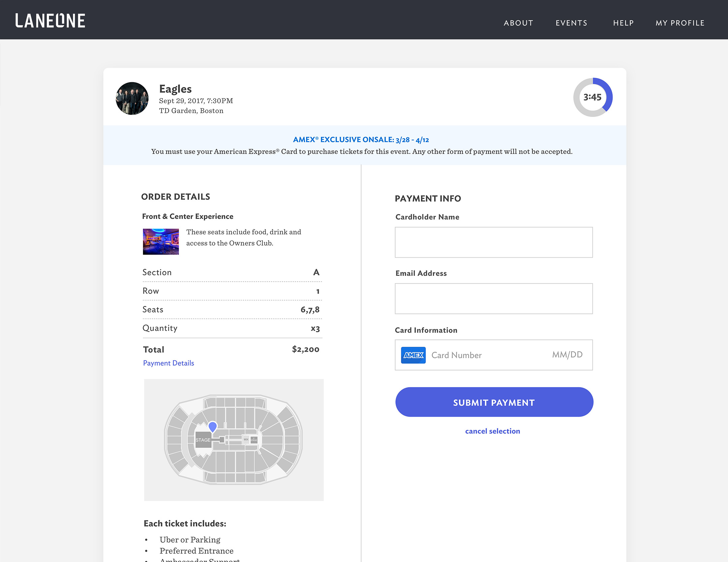Click the blue seat pin on venue map
The image size is (728, 562).
pyautogui.click(x=213, y=427)
